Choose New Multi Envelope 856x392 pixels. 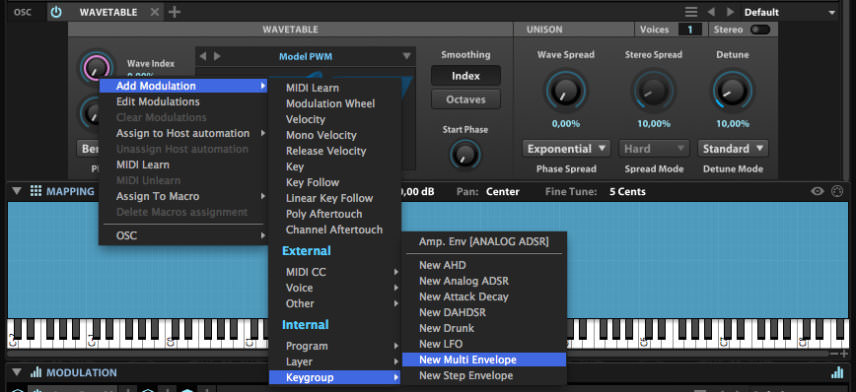[x=484, y=360]
